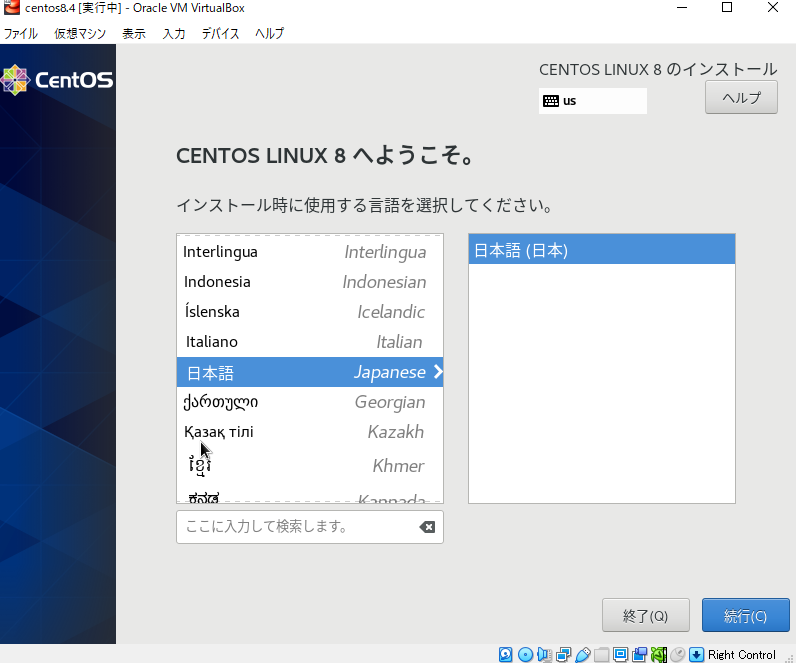Screen dimensions: 796x663
Task: Click the hard disk activity icon in status bar
Action: click(x=505, y=654)
